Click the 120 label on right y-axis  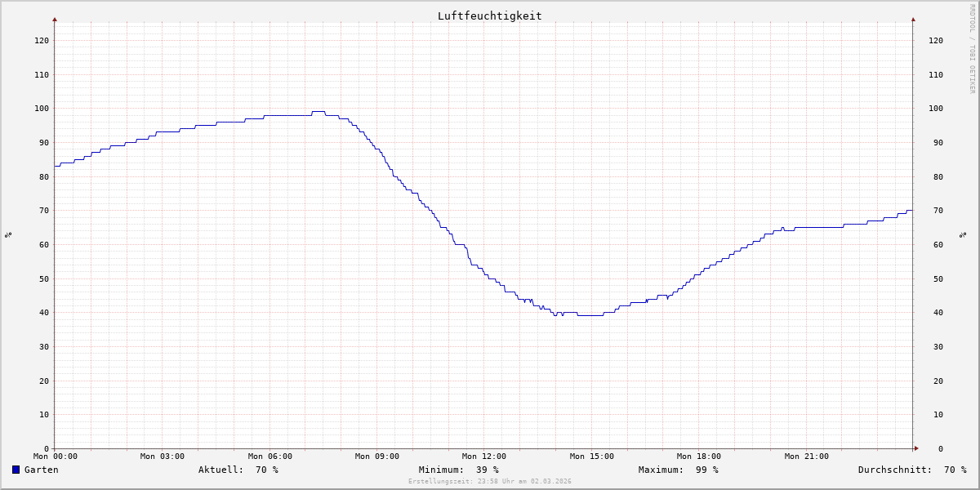[936, 40]
